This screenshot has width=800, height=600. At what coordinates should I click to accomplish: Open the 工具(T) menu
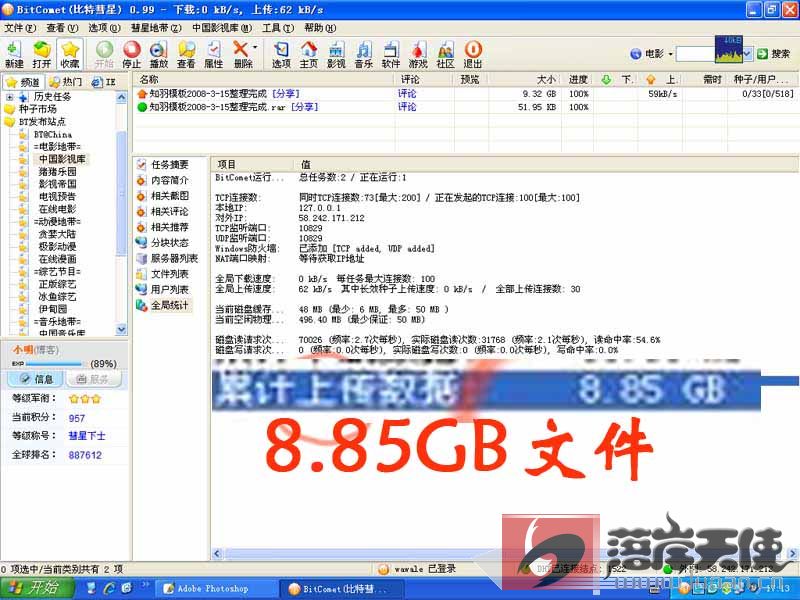pos(278,28)
